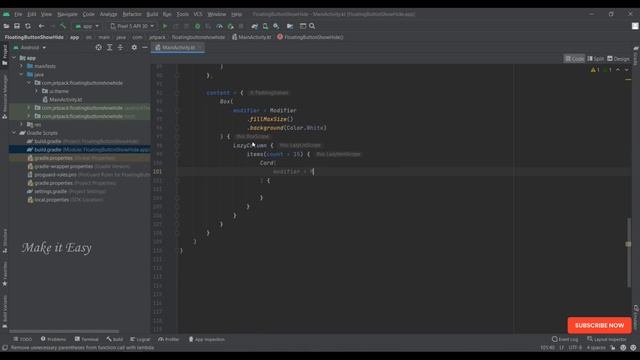Hide the Project panel with minus icon

tap(145, 48)
